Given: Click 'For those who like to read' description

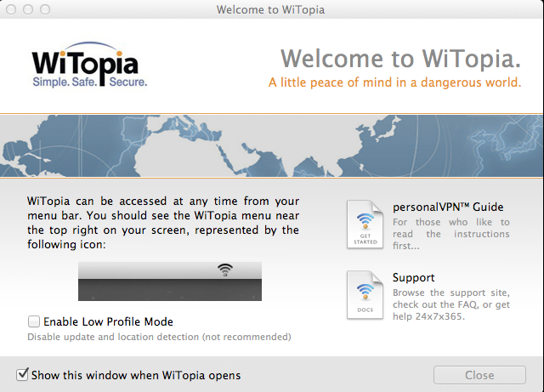Looking at the screenshot, I should 451,234.
